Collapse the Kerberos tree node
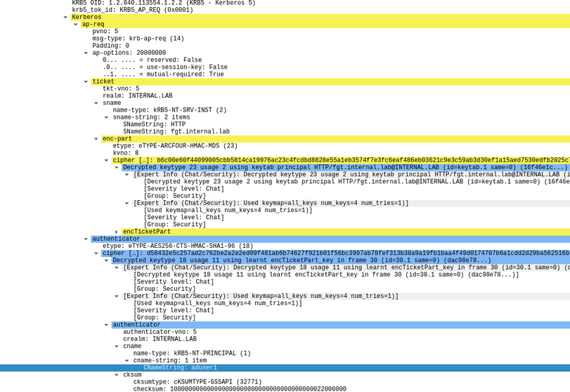The height and width of the screenshot is (392, 570). point(65,17)
